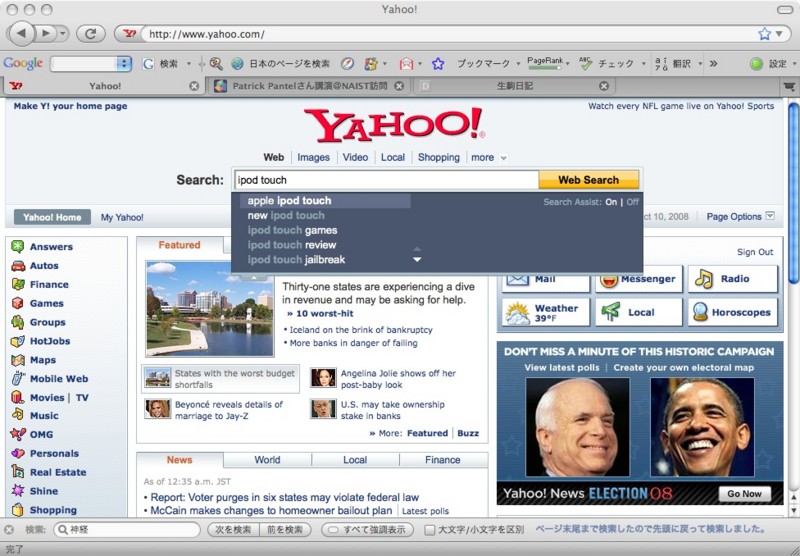The image size is (800, 556).
Task: Switch to the 生駒日記 browser tab
Action: click(514, 86)
